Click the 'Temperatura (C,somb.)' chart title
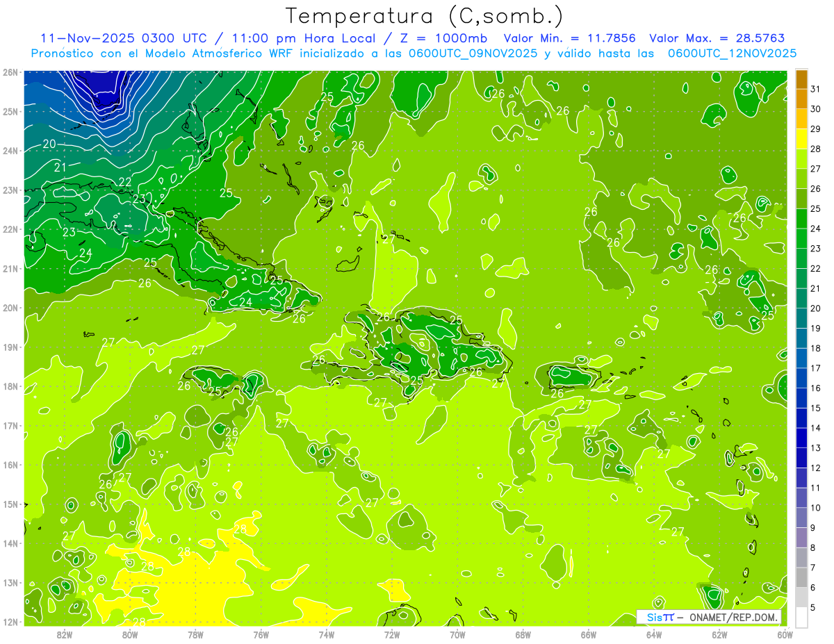This screenshot has height=644, width=834. [425, 16]
